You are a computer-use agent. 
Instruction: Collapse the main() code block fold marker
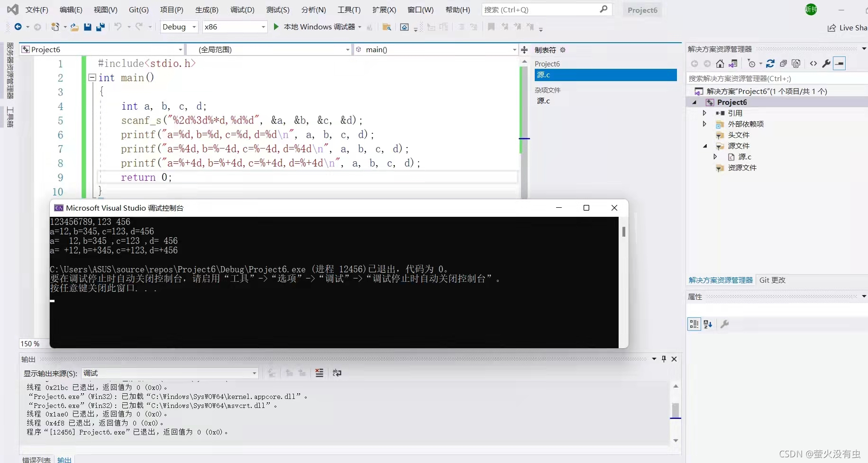(x=92, y=77)
